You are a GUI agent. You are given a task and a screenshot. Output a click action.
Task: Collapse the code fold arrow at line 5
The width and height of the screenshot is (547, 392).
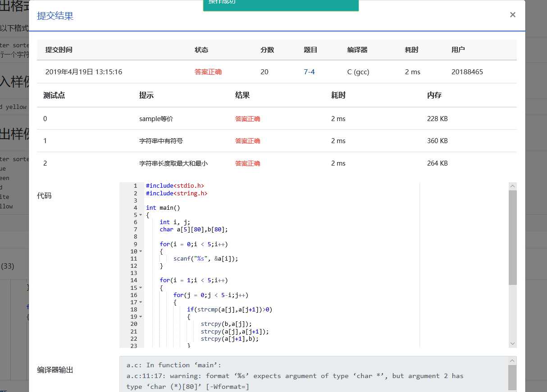(141, 215)
